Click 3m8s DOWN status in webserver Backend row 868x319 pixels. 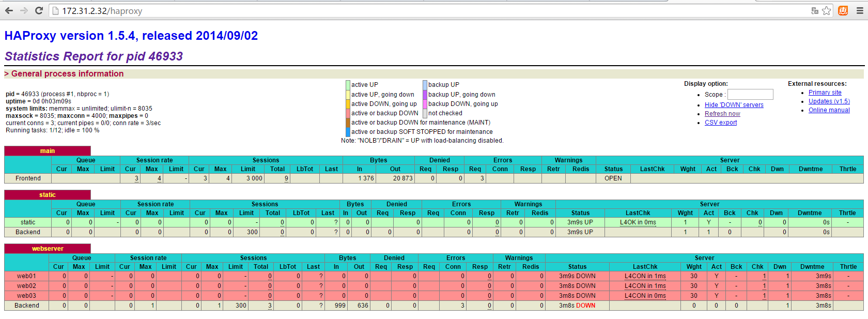(577, 306)
